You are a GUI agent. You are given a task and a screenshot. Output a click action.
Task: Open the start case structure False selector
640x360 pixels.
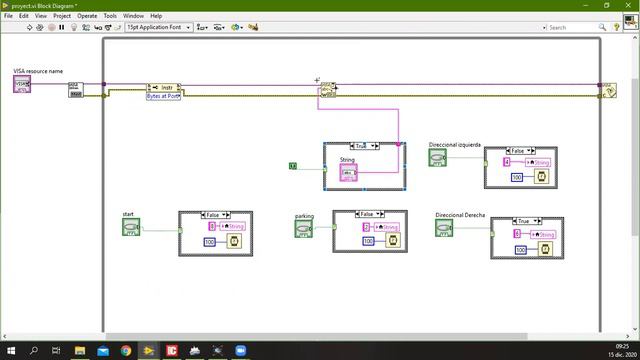point(216,215)
